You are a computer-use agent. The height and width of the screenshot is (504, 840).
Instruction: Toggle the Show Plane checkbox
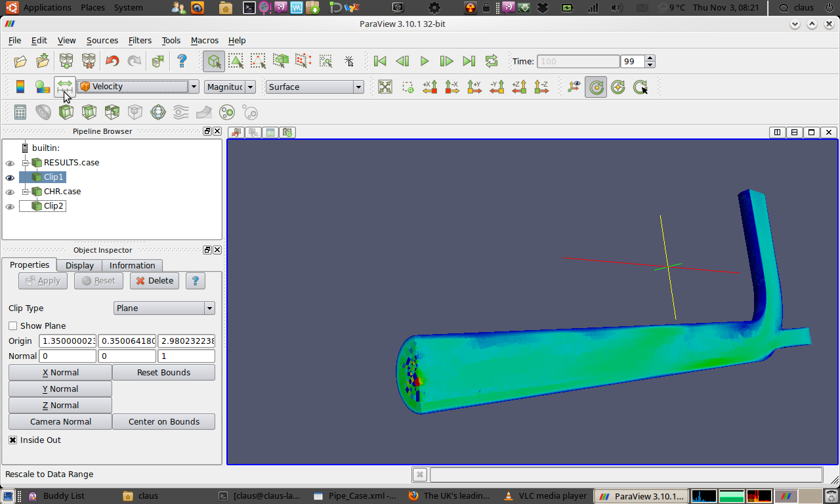click(13, 326)
